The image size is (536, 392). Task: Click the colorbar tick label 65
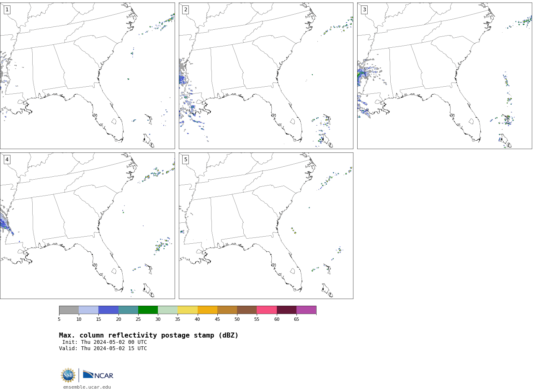pos(296,320)
